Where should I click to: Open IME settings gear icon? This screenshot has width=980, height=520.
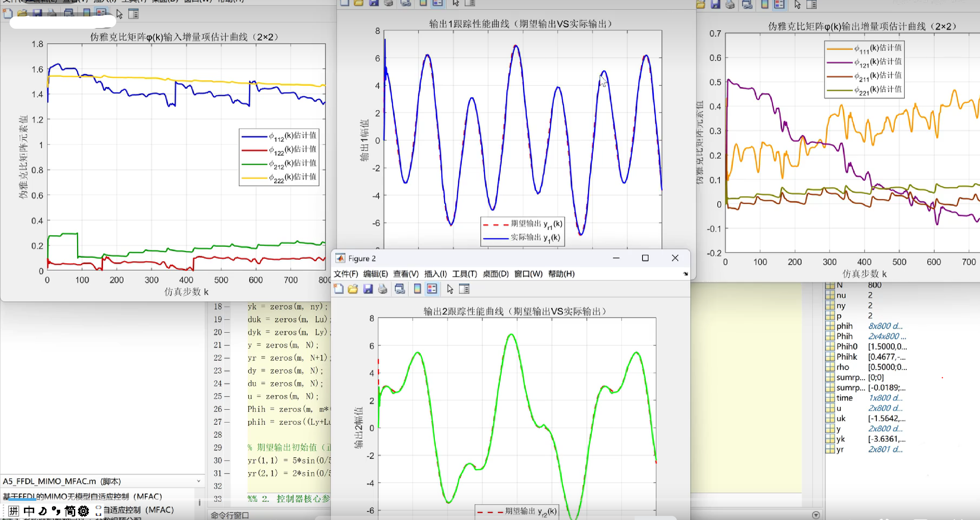pyautogui.click(x=83, y=511)
